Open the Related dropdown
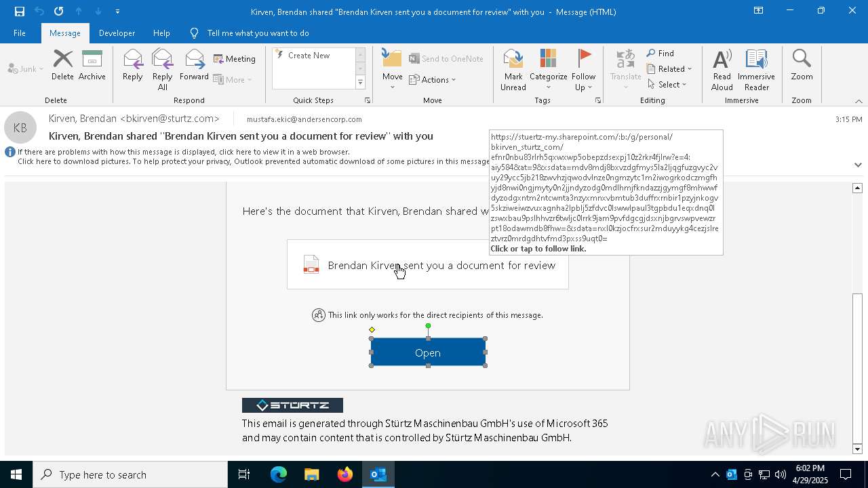The height and width of the screenshot is (488, 868). click(669, 69)
